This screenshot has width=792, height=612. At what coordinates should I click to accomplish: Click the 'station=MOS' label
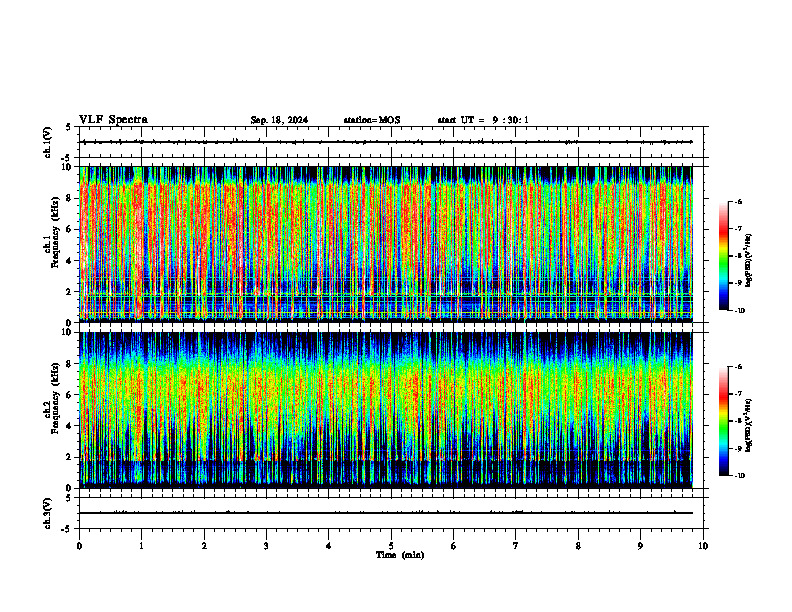(x=372, y=120)
